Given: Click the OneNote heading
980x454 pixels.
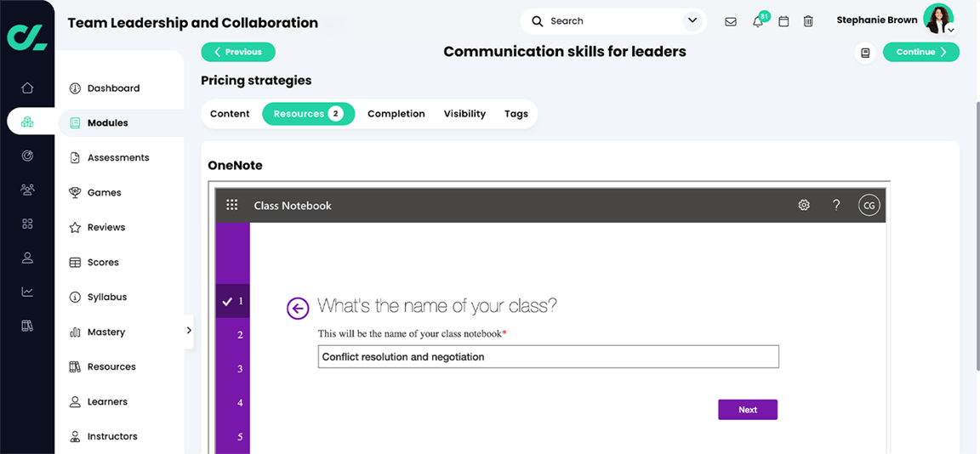Looking at the screenshot, I should pos(235,166).
